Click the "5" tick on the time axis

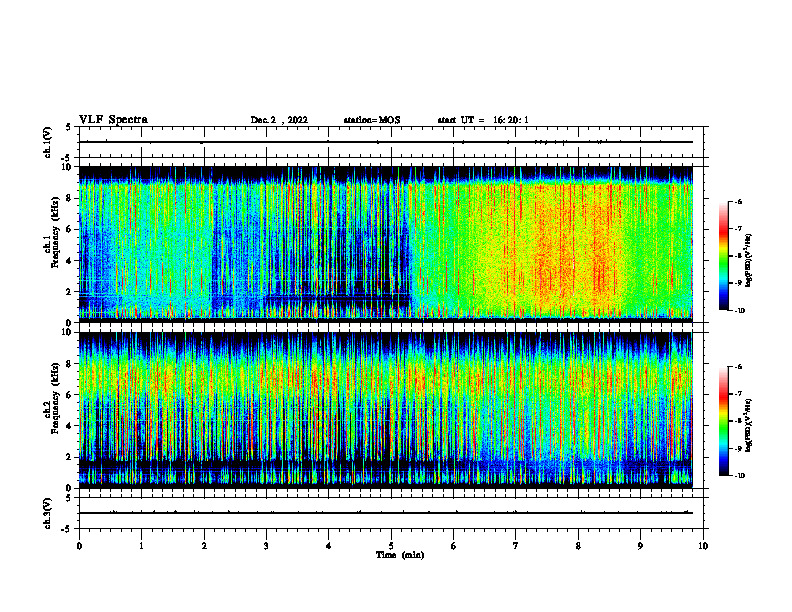[x=391, y=546]
